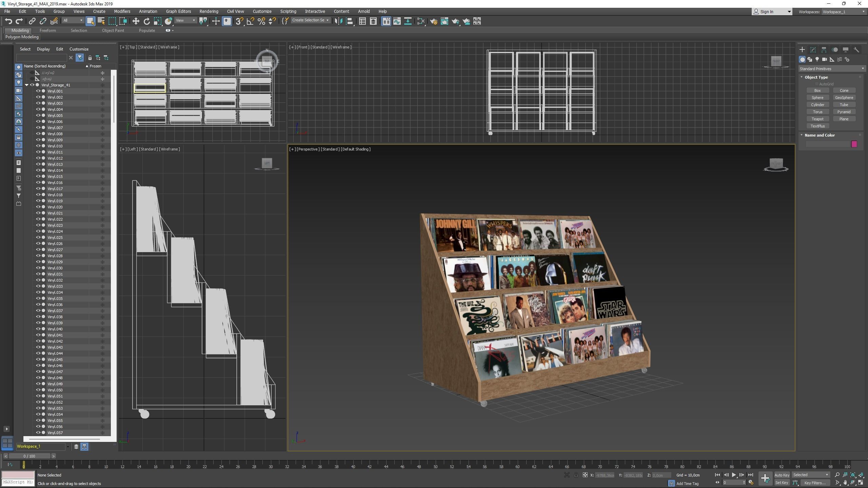Open the Standard Primitives dropdown
The image size is (868, 488).
pyautogui.click(x=831, y=69)
